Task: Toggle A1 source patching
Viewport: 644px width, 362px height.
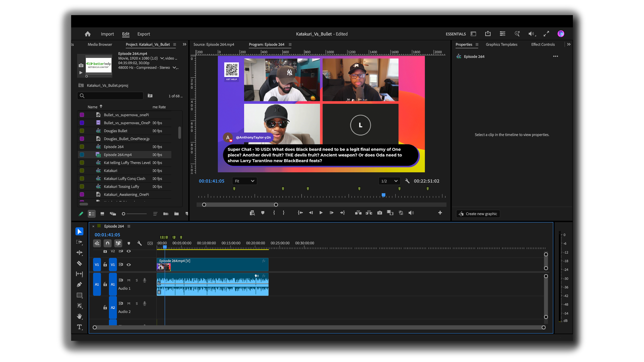Action: tap(97, 284)
